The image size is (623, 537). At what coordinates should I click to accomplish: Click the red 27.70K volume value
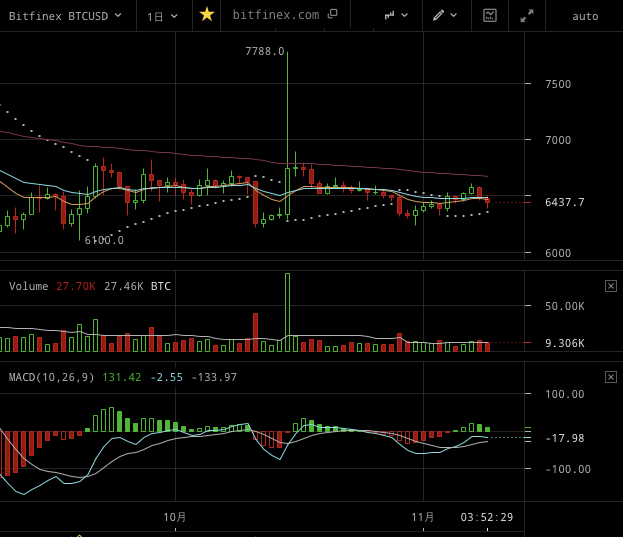click(x=76, y=286)
